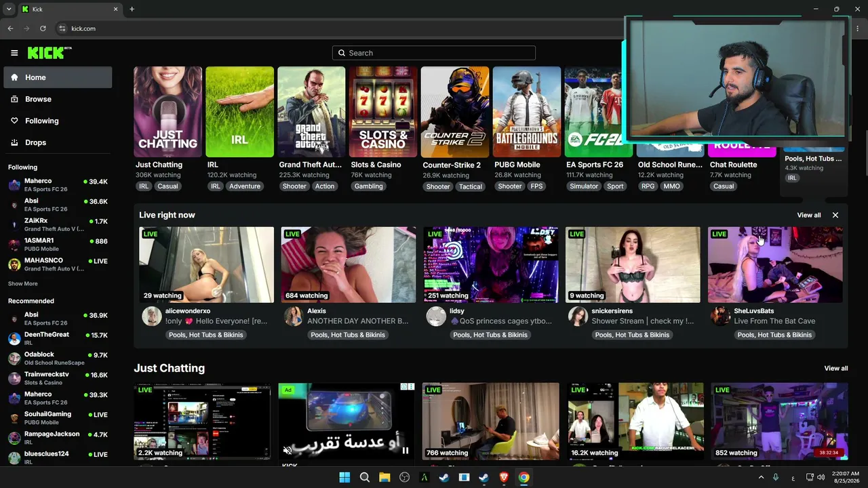Go back with the browser back arrow

(x=10, y=28)
